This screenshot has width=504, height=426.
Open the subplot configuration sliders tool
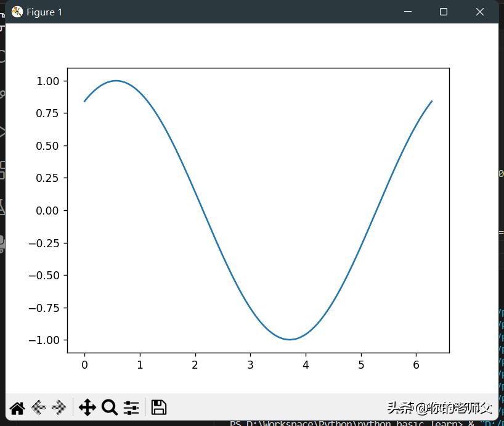pyautogui.click(x=131, y=408)
